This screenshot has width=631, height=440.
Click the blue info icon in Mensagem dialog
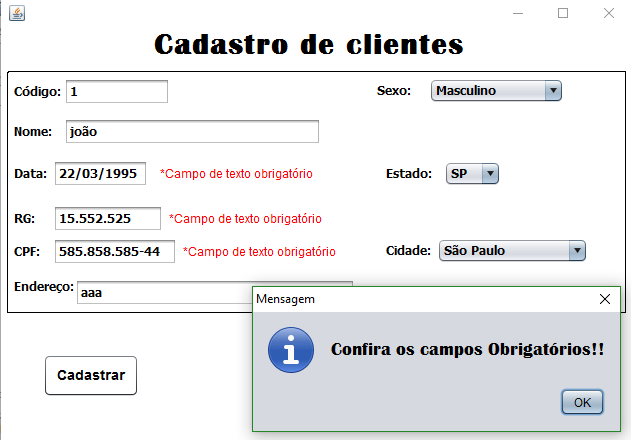pos(291,349)
